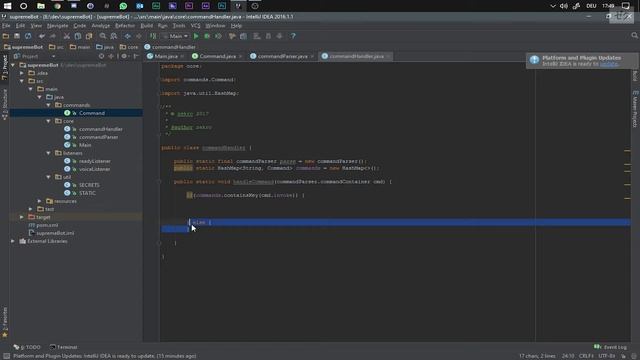Close the commandHandler.java tab
This screenshot has height=360, width=640.
[x=389, y=56]
